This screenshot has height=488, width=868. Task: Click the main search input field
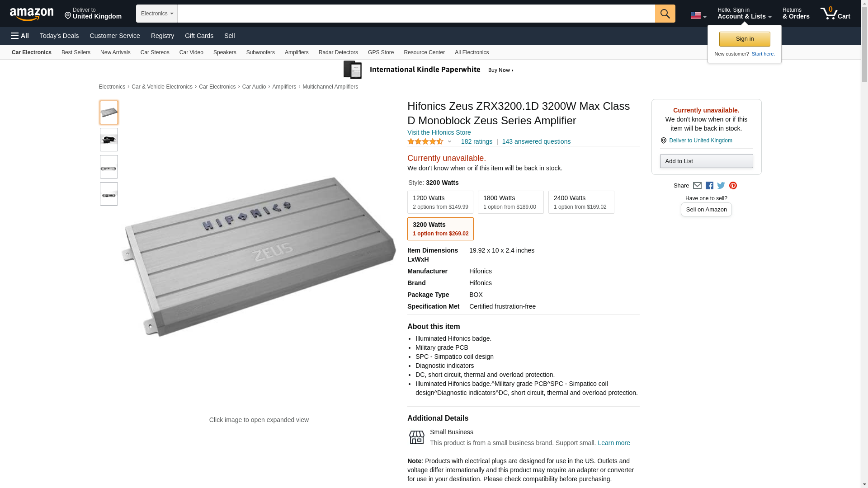tap(416, 14)
